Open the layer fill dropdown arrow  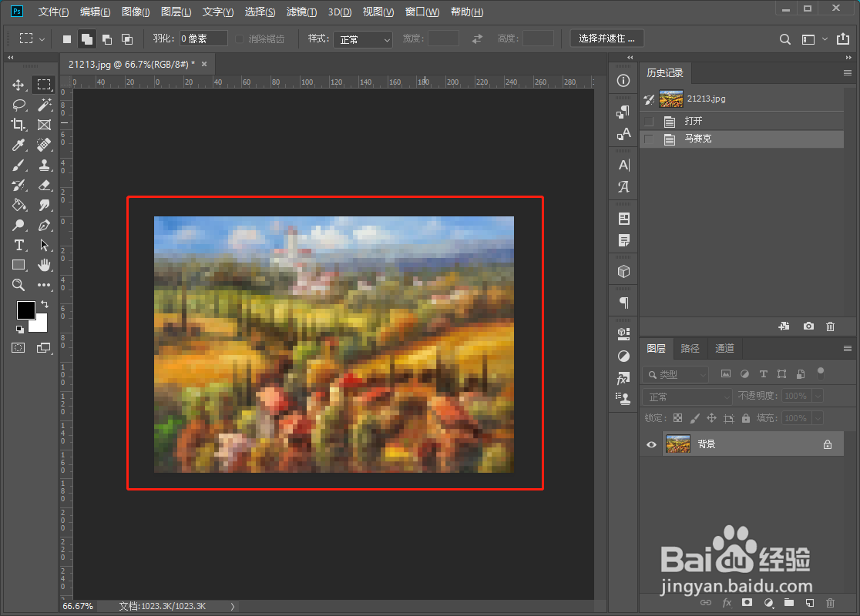[818, 418]
